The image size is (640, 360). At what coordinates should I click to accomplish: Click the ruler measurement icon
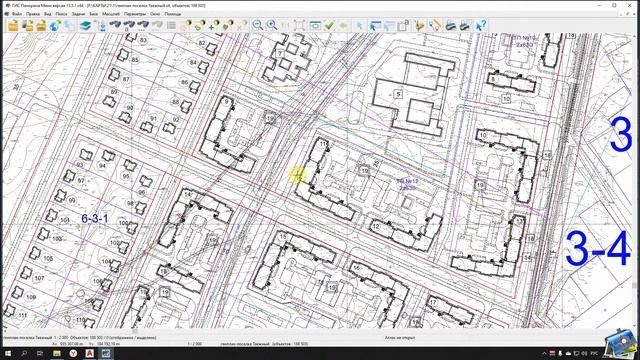435,26
